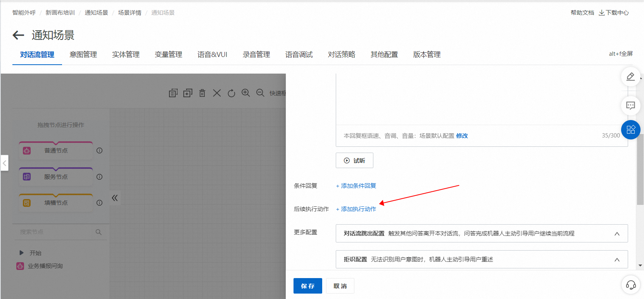Click the pink 普通节点 icon

tap(27, 151)
